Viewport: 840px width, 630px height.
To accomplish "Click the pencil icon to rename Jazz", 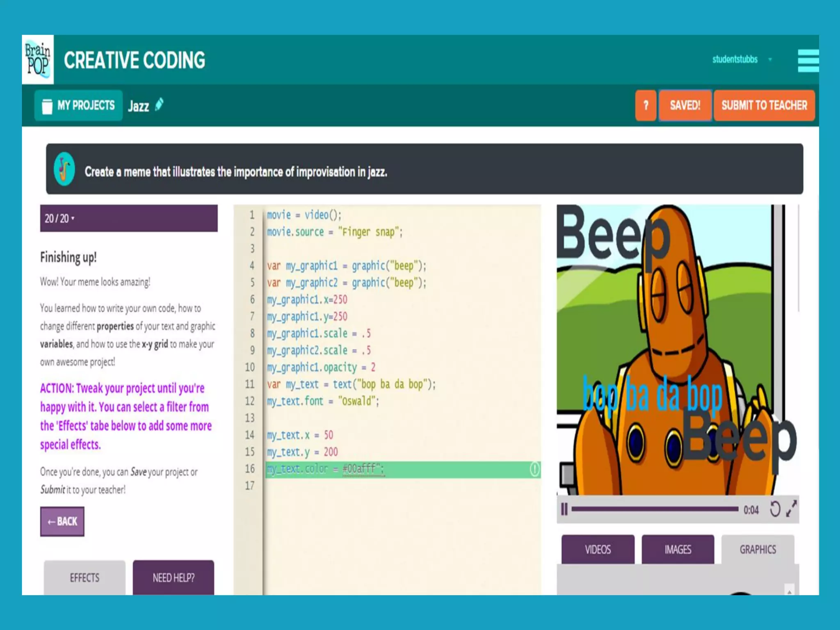I will 159,105.
